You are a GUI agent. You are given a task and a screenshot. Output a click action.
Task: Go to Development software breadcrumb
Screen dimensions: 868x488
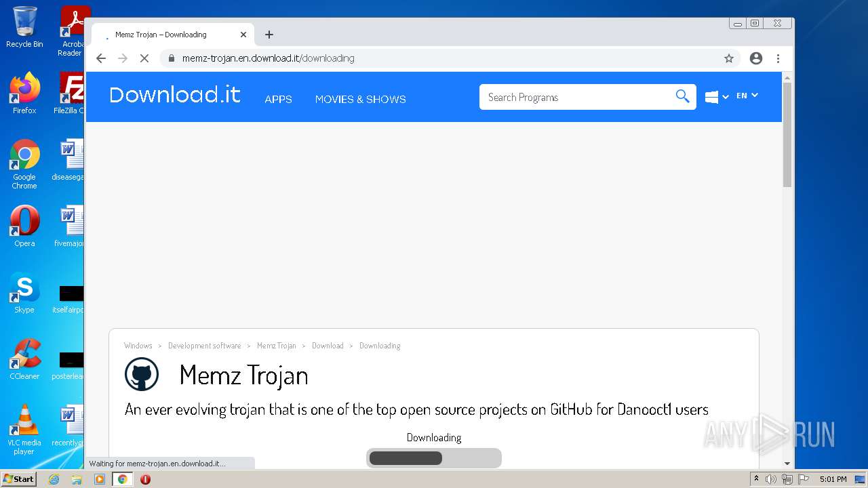(205, 346)
